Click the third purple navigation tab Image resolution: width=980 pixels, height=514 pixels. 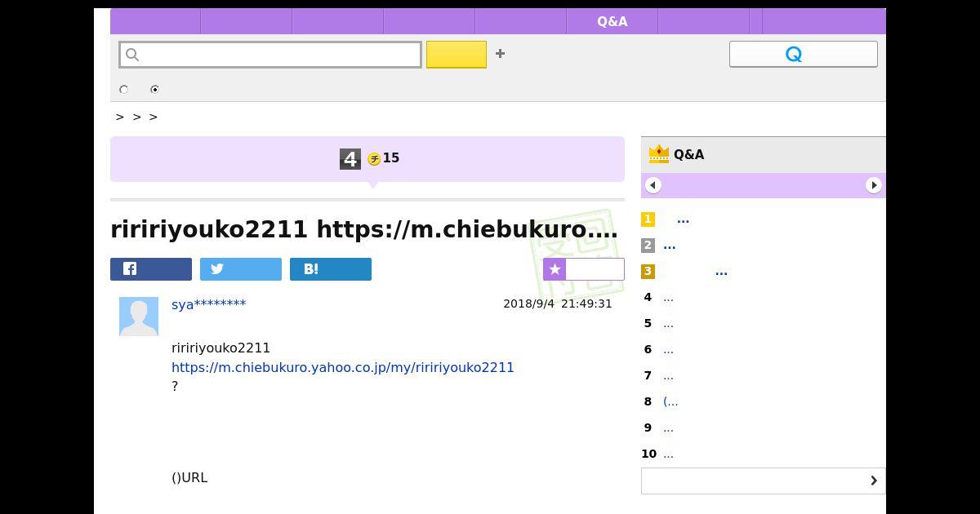pos(338,21)
